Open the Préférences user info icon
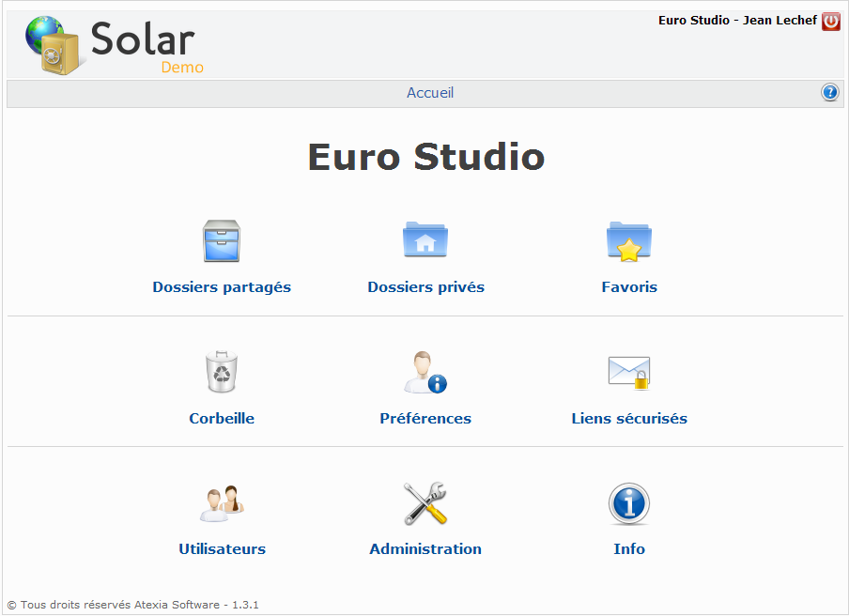Screen dimensions: 849x616 425,373
